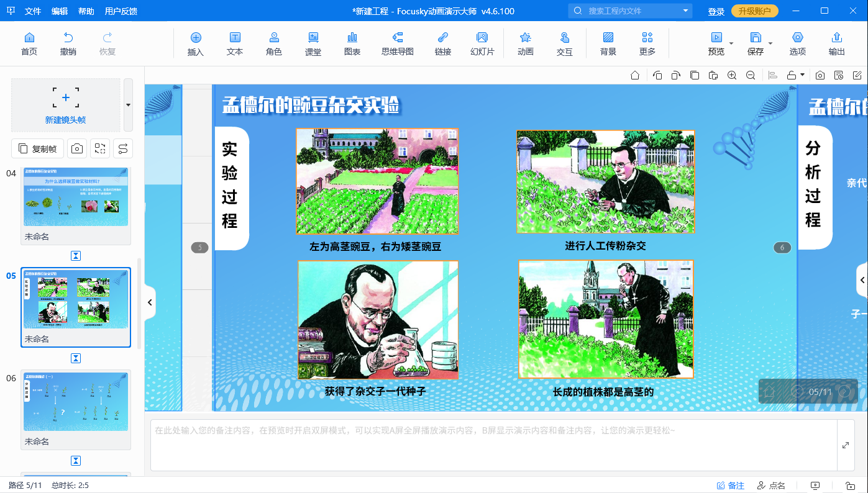868x493 pixels.
Task: Switch to the 点名 roll call tab
Action: point(771,486)
